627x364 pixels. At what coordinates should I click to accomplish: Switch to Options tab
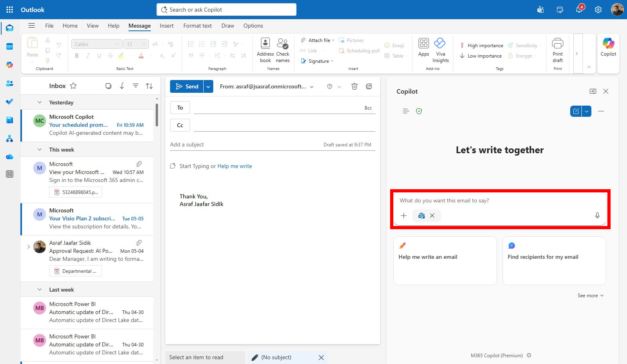tap(253, 26)
